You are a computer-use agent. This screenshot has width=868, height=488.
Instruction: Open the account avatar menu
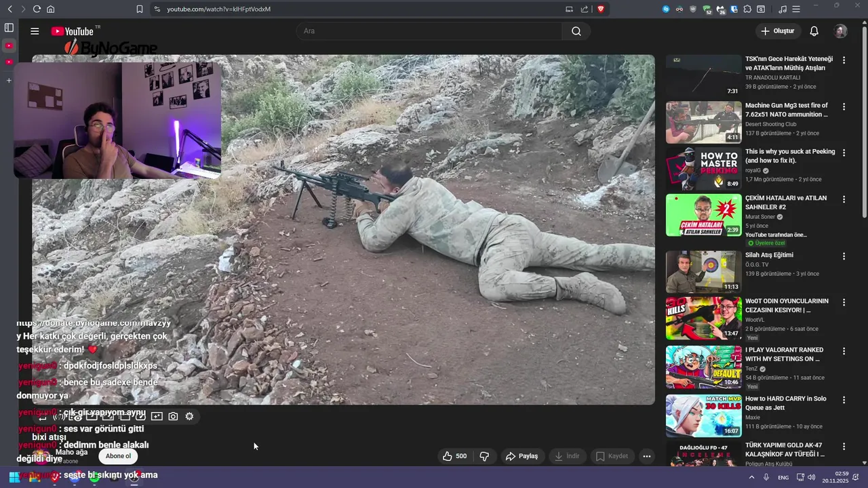click(x=840, y=31)
